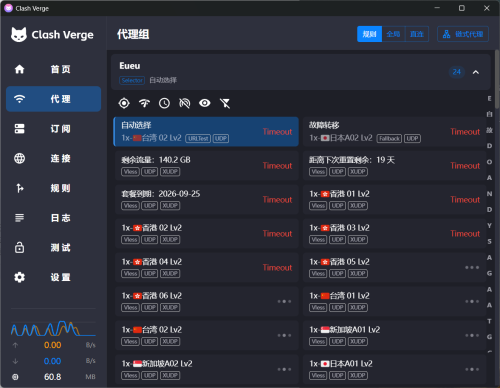Image resolution: width=500 pixels, height=388 pixels.
Task: Select the 故障转移 Fallback proxy card
Action: pyautogui.click(x=395, y=132)
